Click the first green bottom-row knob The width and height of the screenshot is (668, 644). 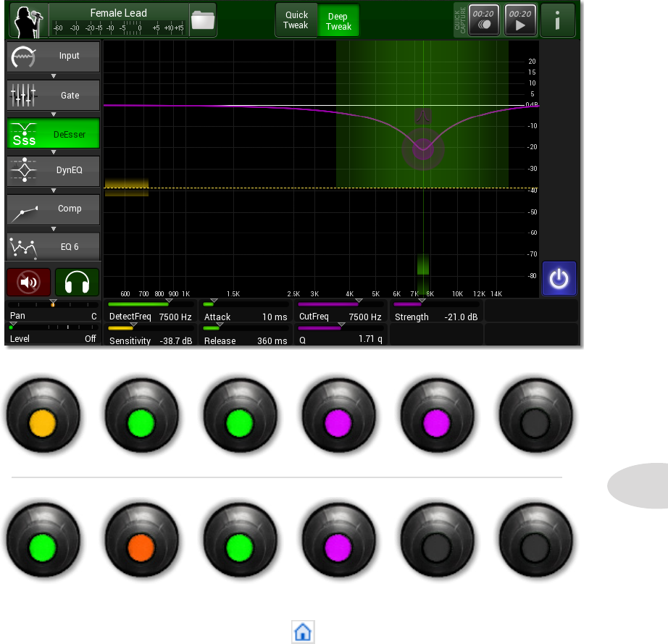coord(43,540)
